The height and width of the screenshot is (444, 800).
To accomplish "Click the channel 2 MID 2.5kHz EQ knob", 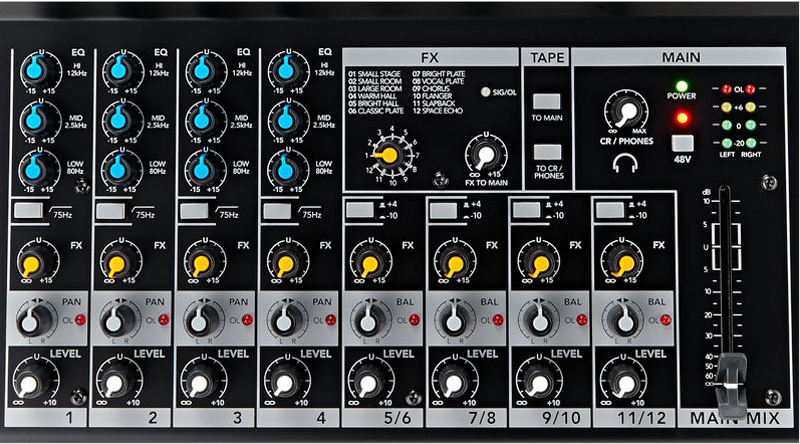I will point(117,117).
